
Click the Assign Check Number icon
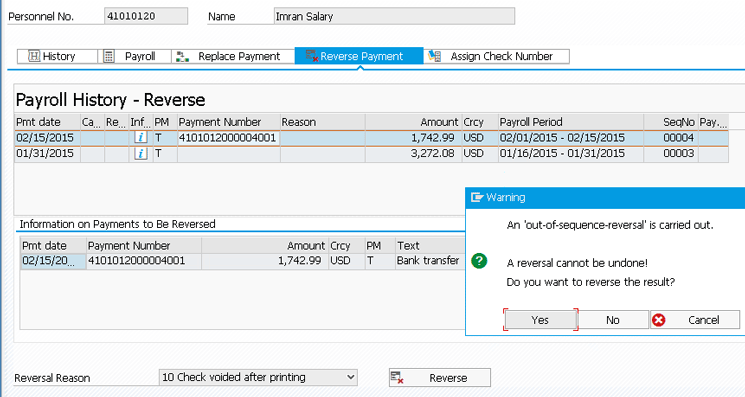(434, 56)
